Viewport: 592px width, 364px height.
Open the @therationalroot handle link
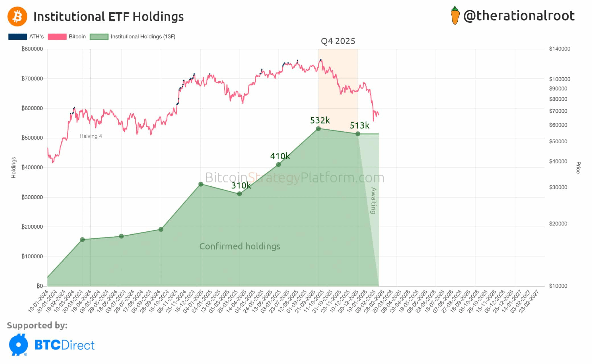(x=519, y=16)
